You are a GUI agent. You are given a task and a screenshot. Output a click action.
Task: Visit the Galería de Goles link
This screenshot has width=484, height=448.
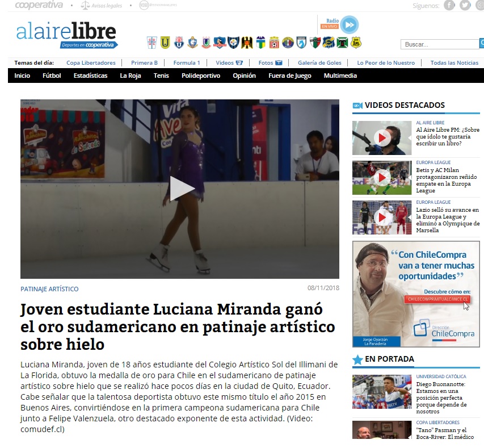(319, 63)
